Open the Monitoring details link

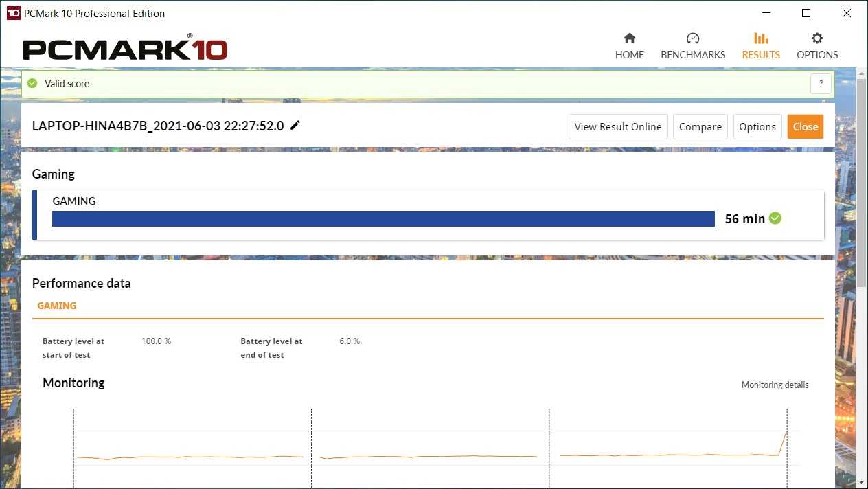tap(775, 385)
